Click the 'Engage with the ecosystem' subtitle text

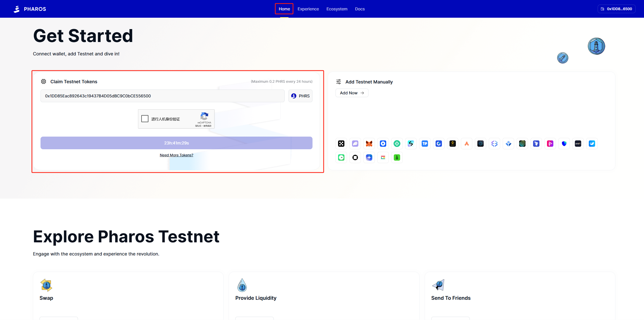[96, 254]
